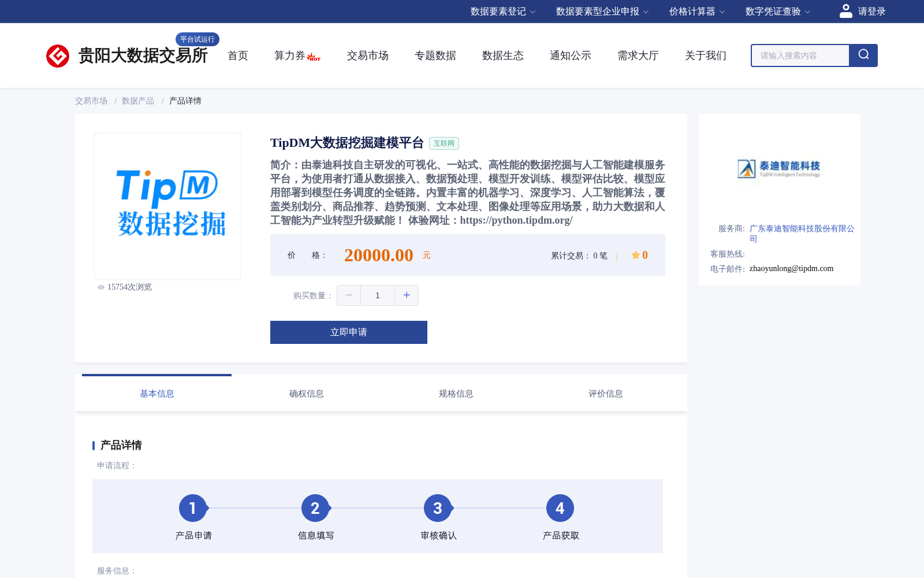Select the 基本信息 tab
This screenshot has height=578, width=924.
coord(157,394)
